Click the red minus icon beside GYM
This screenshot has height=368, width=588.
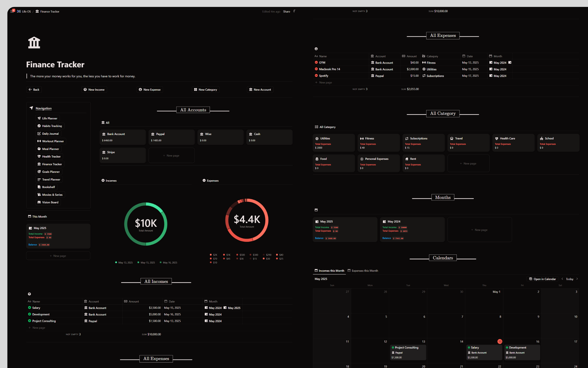pyautogui.click(x=316, y=62)
